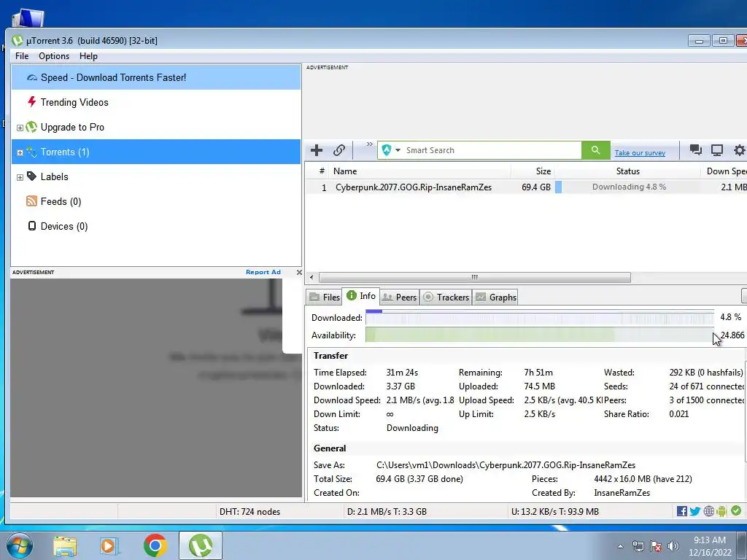Click the globe web icon in status bar
This screenshot has width=747, height=560.
(709, 511)
